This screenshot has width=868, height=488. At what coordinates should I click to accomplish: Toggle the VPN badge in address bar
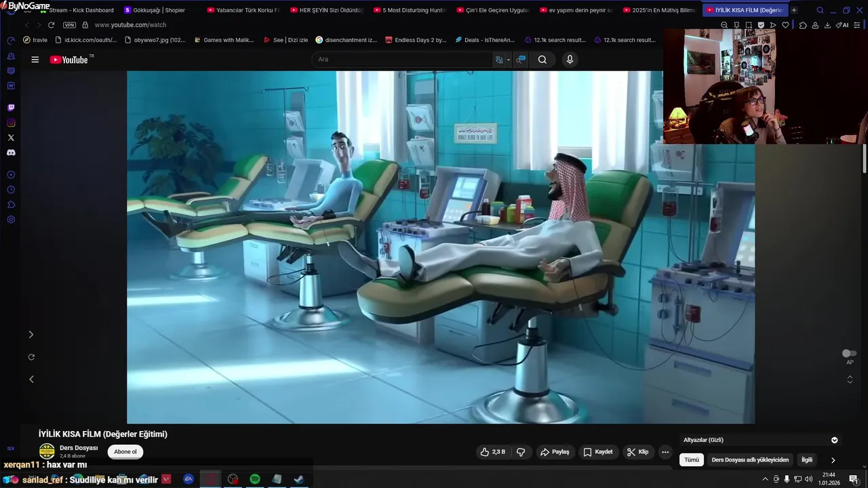(x=69, y=25)
